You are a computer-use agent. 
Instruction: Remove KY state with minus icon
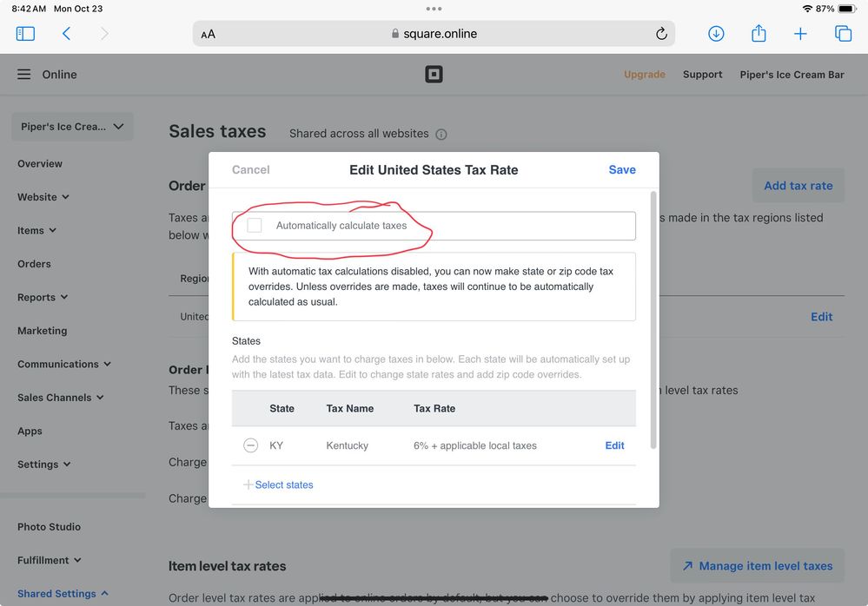point(251,445)
